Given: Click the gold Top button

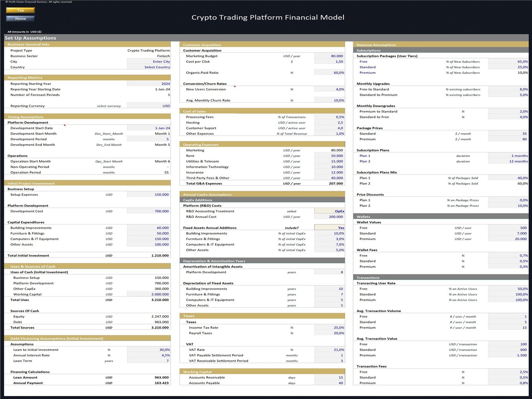Looking at the screenshot, I should click(20, 10).
